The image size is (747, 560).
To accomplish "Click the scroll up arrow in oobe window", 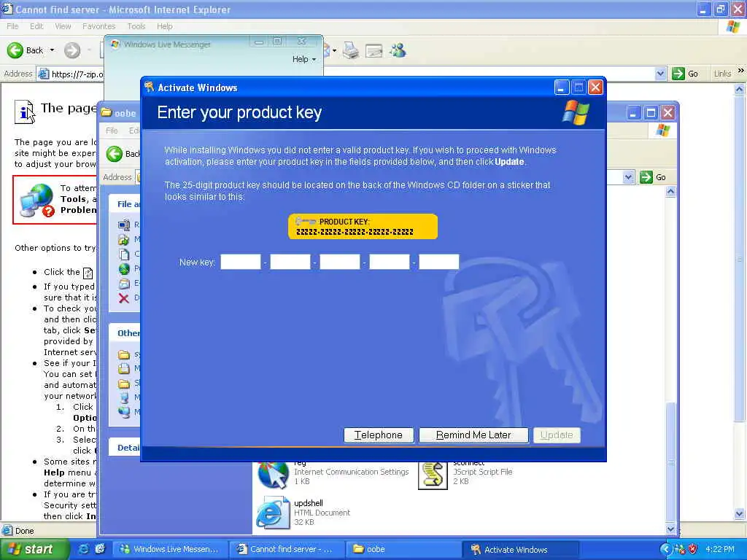I will tap(670, 192).
